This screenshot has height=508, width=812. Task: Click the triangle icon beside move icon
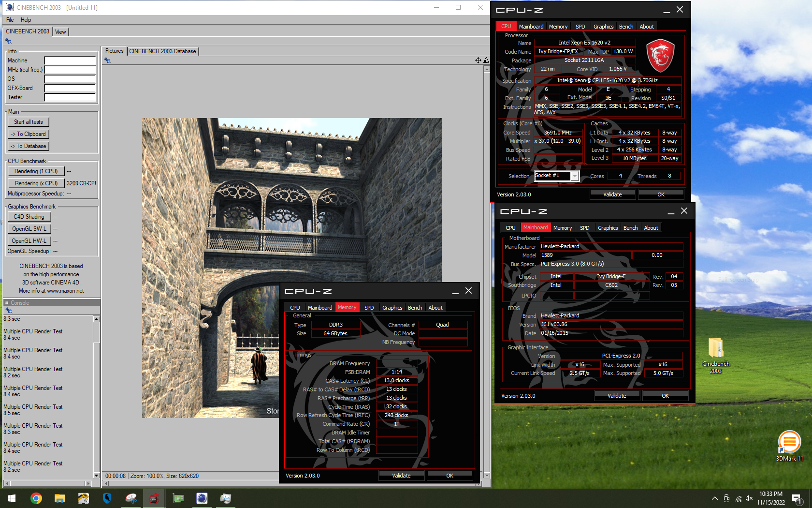coord(486,60)
